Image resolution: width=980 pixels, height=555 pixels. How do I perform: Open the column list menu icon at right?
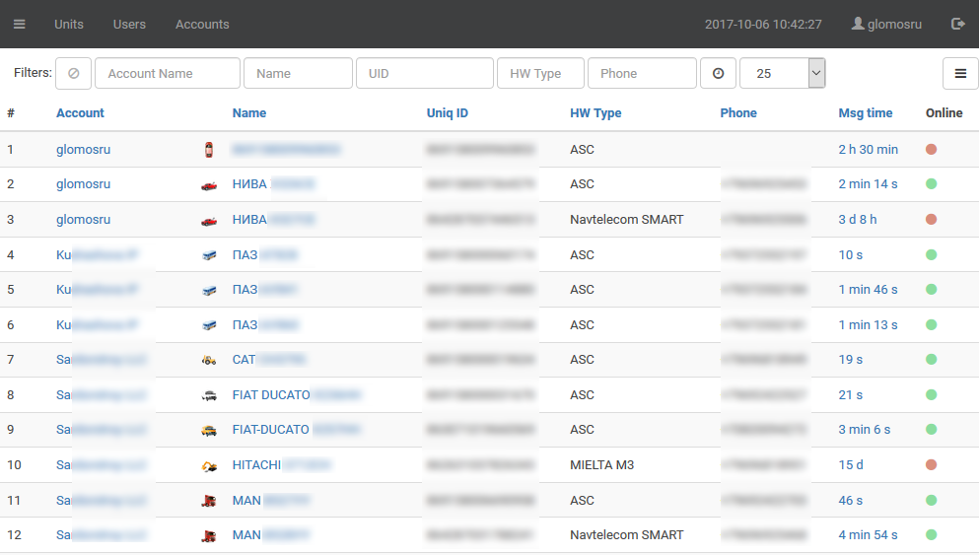pyautogui.click(x=959, y=73)
